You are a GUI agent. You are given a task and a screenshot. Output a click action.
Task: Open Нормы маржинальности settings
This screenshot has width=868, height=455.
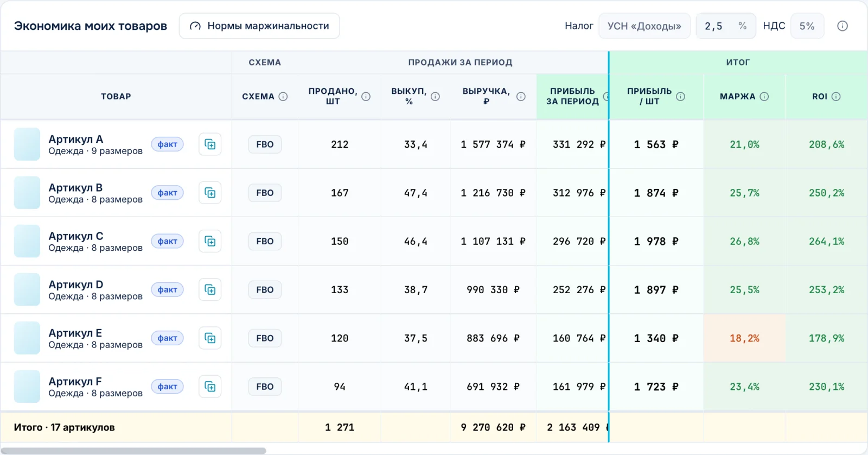tap(259, 26)
